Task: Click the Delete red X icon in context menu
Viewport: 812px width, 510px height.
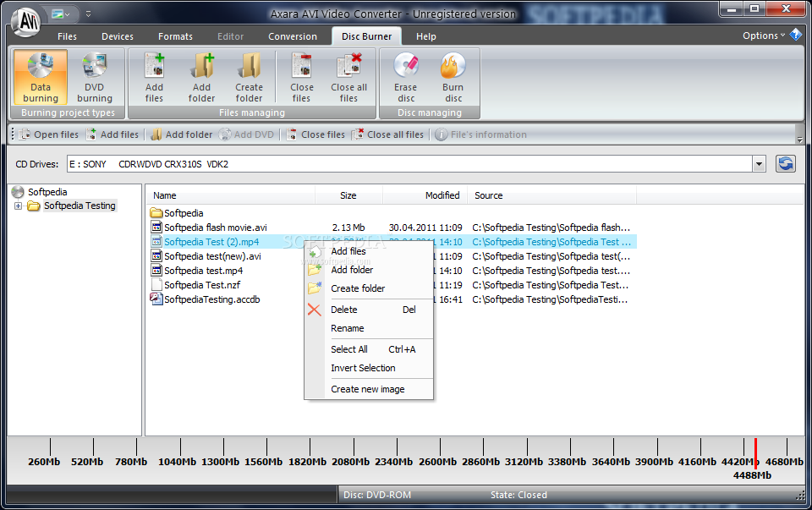Action: 315,310
